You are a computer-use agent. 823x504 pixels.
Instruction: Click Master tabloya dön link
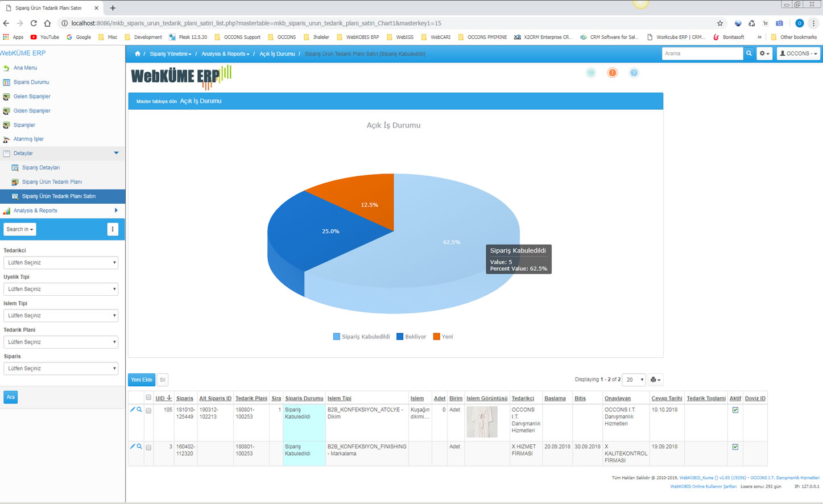click(x=156, y=101)
